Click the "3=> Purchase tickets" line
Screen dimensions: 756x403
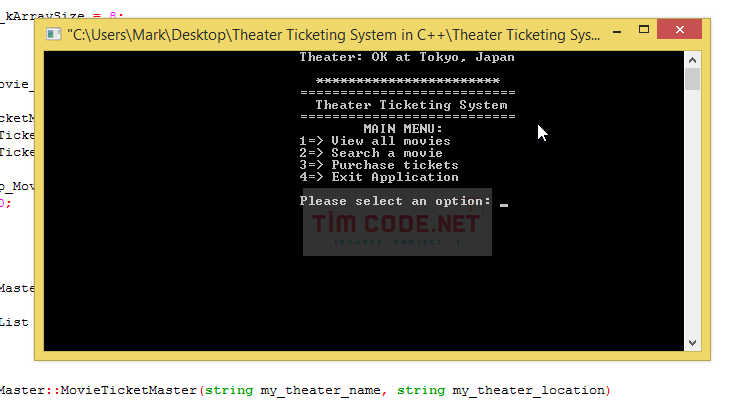tap(379, 165)
